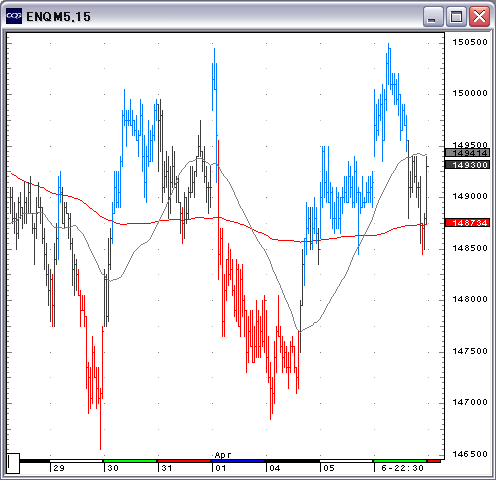Image resolution: width=496 pixels, height=480 pixels.
Task: Select the gray 149414 price marker
Action: click(x=468, y=153)
